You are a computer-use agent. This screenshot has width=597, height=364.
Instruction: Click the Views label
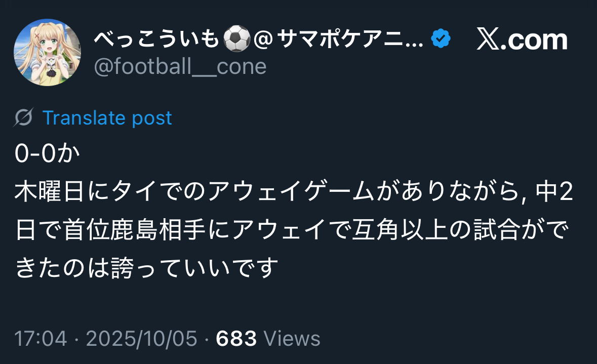(292, 339)
